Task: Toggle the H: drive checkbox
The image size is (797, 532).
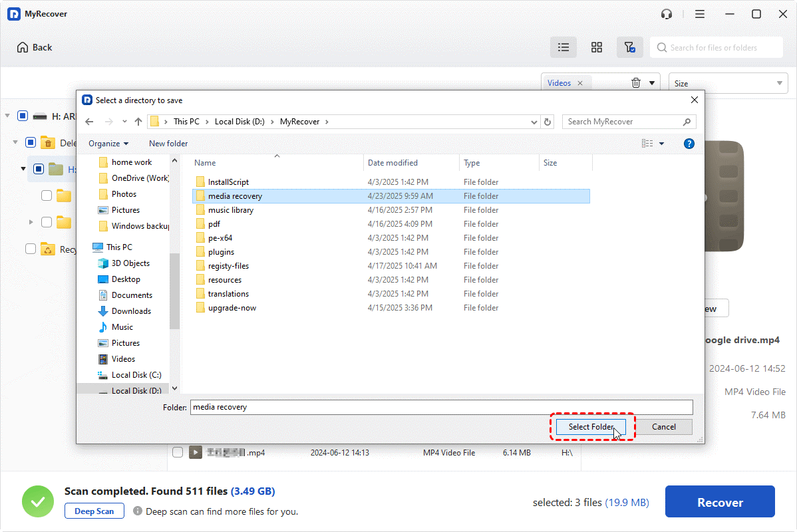Action: (x=23, y=116)
